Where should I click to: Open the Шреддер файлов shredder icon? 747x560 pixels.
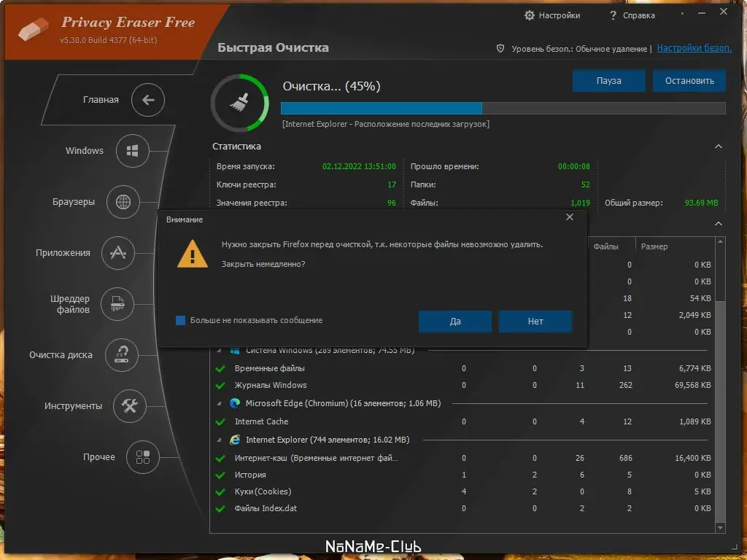tap(117, 304)
